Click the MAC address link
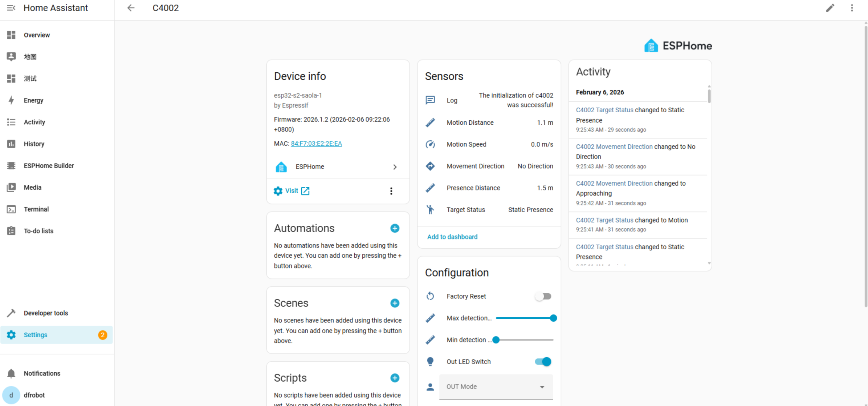This screenshot has width=868, height=406. [316, 144]
